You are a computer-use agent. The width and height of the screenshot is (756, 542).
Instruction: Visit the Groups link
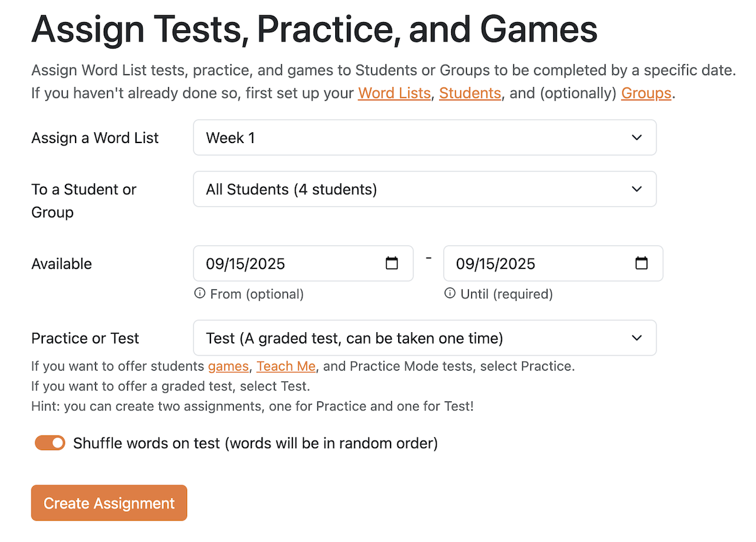pos(646,93)
